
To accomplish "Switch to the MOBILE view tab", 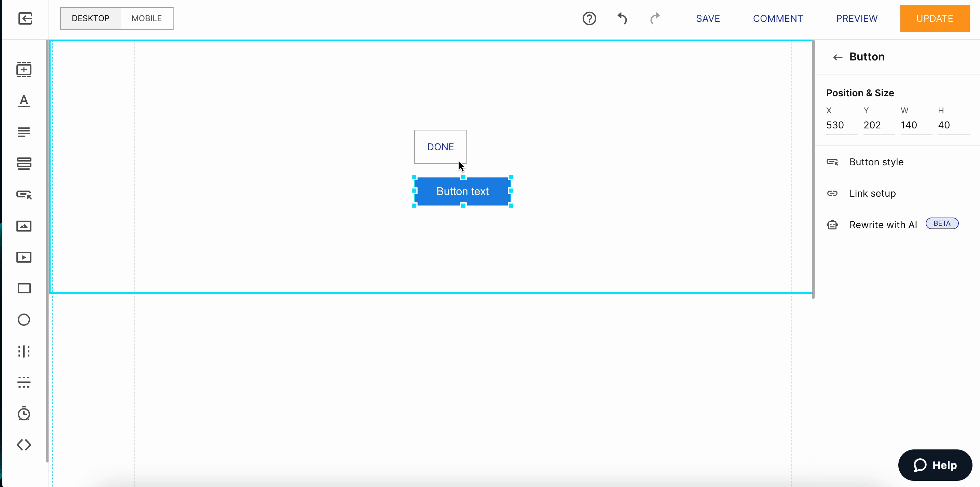I will pos(147,18).
